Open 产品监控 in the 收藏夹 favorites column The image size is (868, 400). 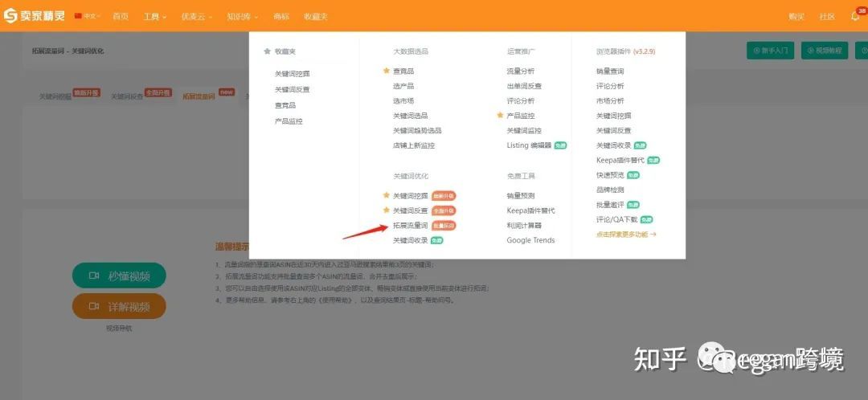click(289, 121)
